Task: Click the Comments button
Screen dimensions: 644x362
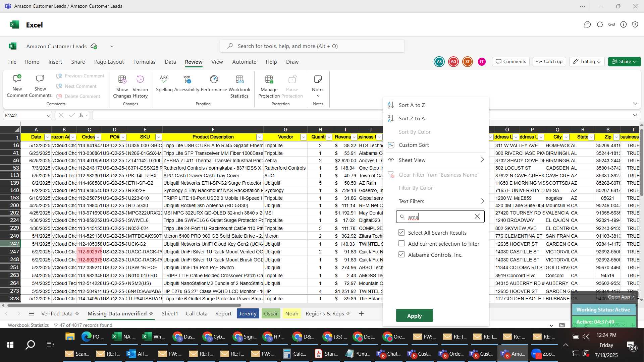Action: point(511,62)
